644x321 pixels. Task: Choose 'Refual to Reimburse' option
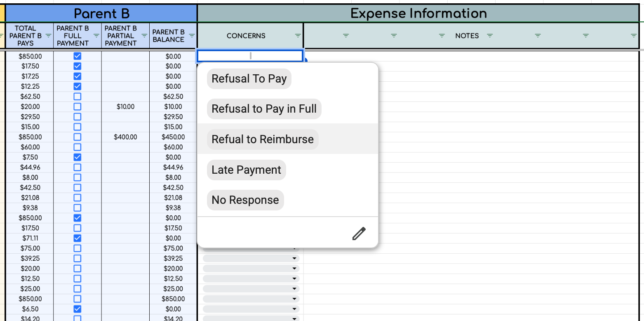click(x=263, y=139)
